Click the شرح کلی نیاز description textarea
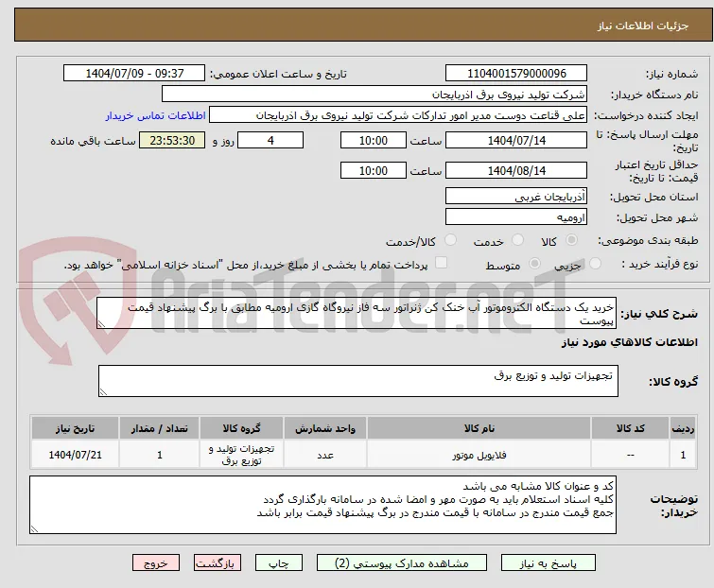 (x=357, y=313)
